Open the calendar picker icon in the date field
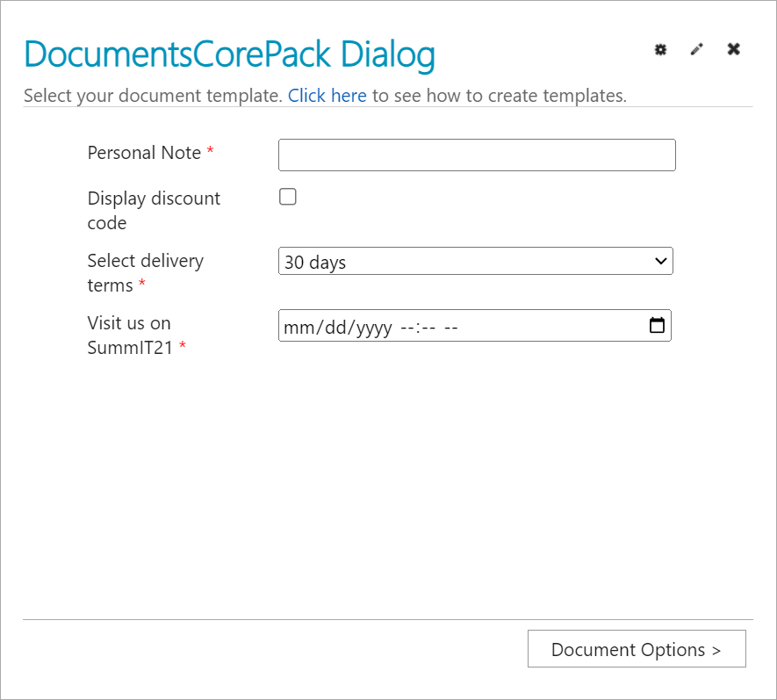This screenshot has height=700, width=777. pyautogui.click(x=657, y=325)
